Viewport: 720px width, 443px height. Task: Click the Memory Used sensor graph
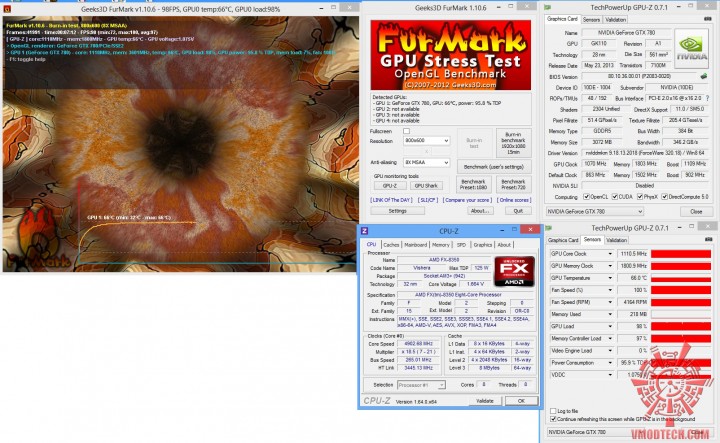[681, 314]
